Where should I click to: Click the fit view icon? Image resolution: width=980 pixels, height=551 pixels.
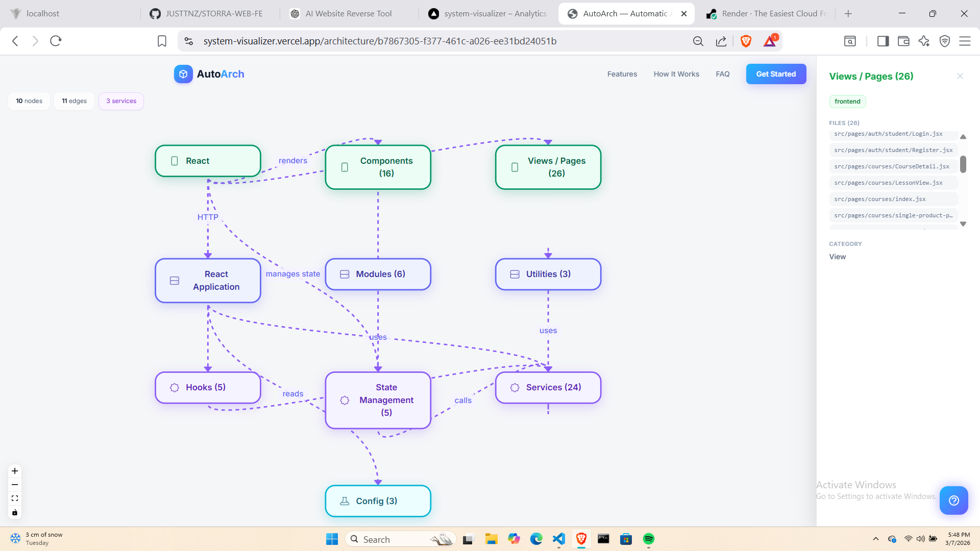coord(15,498)
